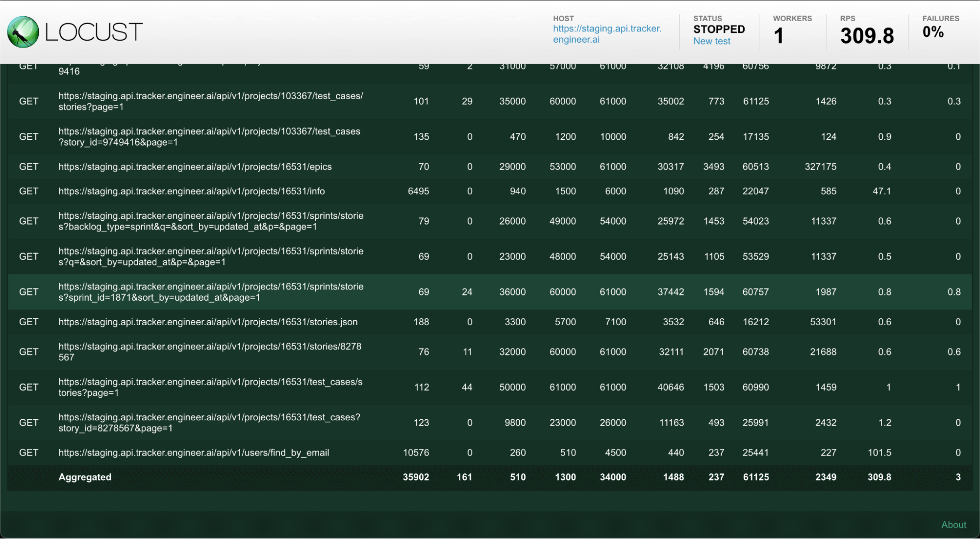Select the projects/16531/stories/8278567 URL

click(x=210, y=352)
